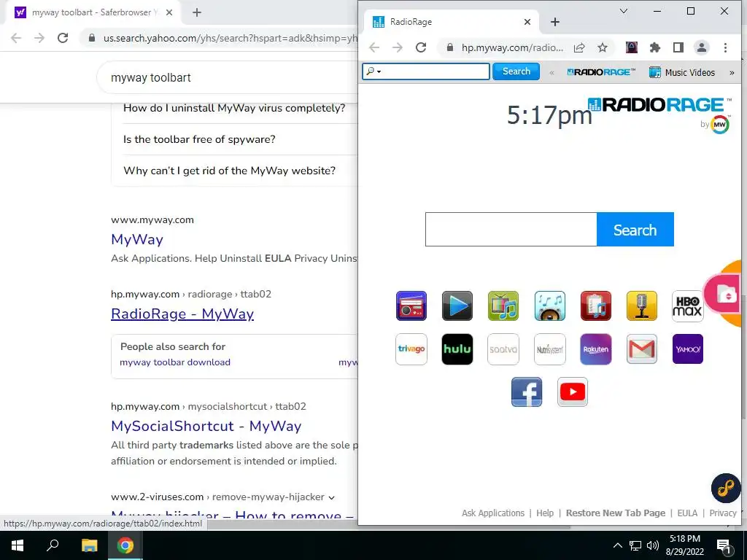Collapse toolbar with the left double-chevron
This screenshot has width=747, height=560.
[551, 73]
